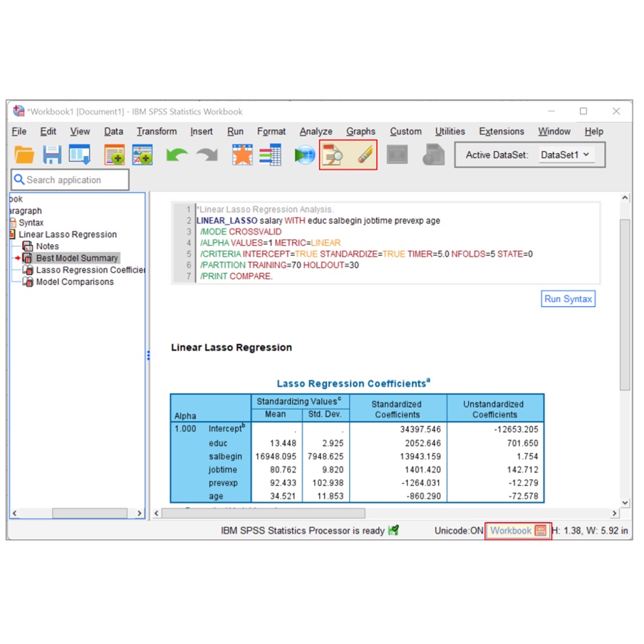The width and height of the screenshot is (644, 644).
Task: Select Linear Lasso Regression outline heading
Action: click(x=68, y=234)
